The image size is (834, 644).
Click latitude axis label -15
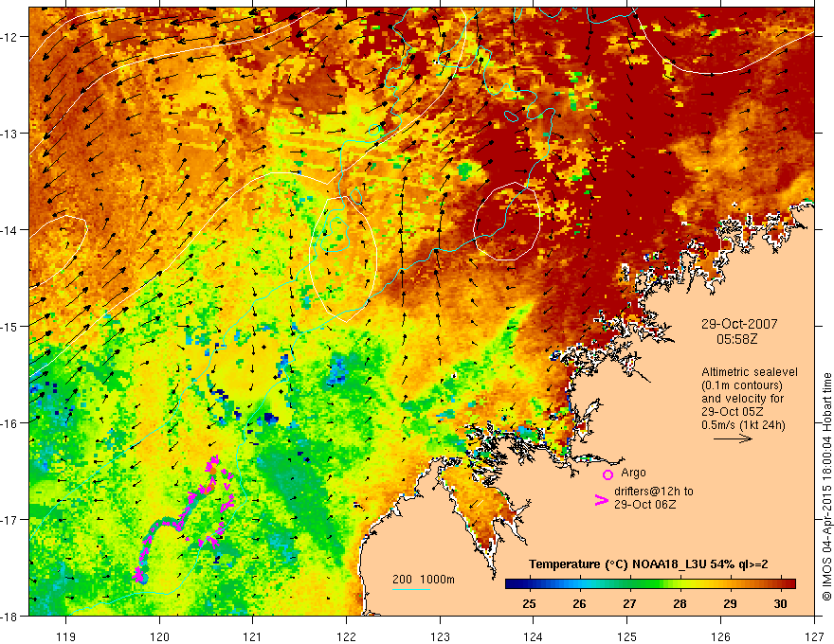pos(10,326)
